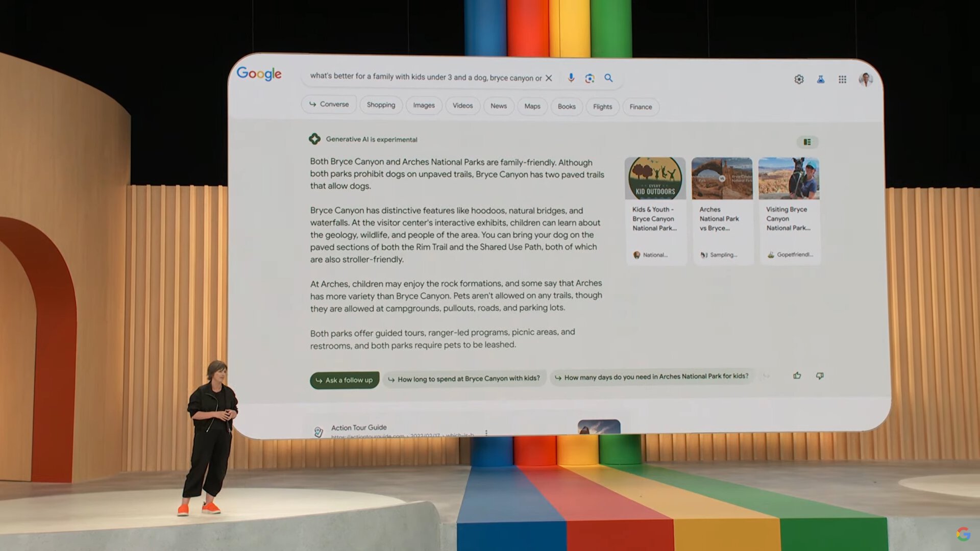Screen dimensions: 980x551
Task: Click the Google Search magnifying glass icon
Action: tap(607, 78)
